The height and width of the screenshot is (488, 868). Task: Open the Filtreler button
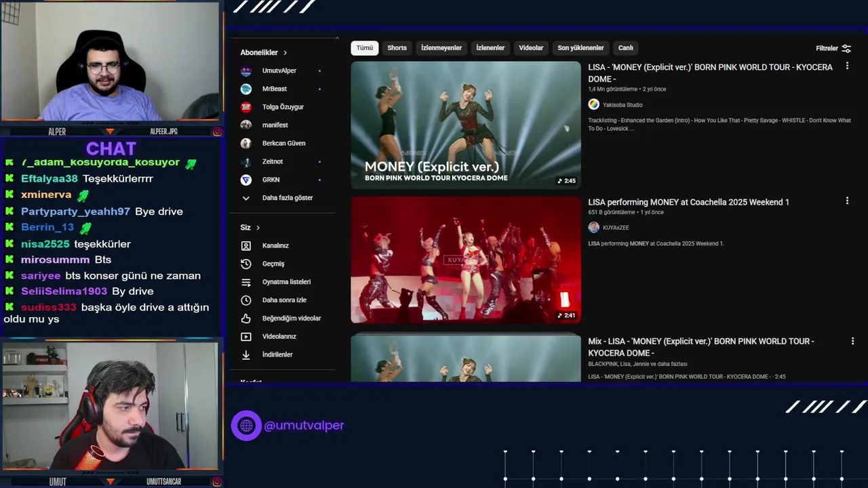[x=833, y=49]
